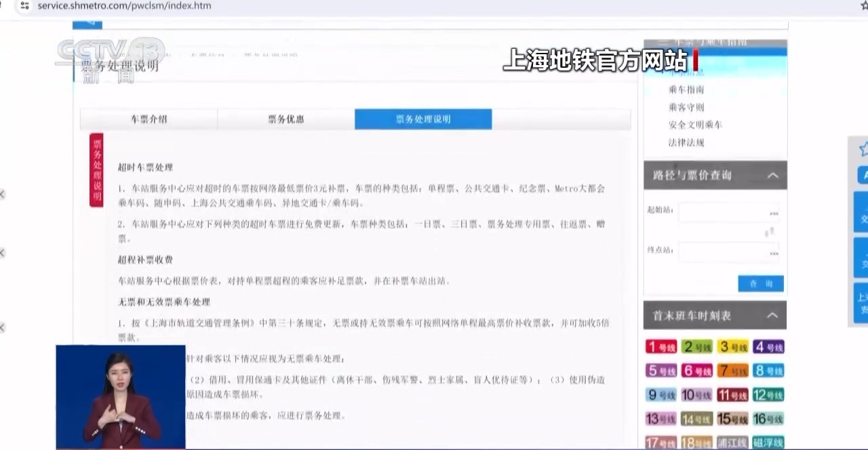Click the orange Line 7 (7号线) badge
The height and width of the screenshot is (450, 868).
pyautogui.click(x=733, y=370)
